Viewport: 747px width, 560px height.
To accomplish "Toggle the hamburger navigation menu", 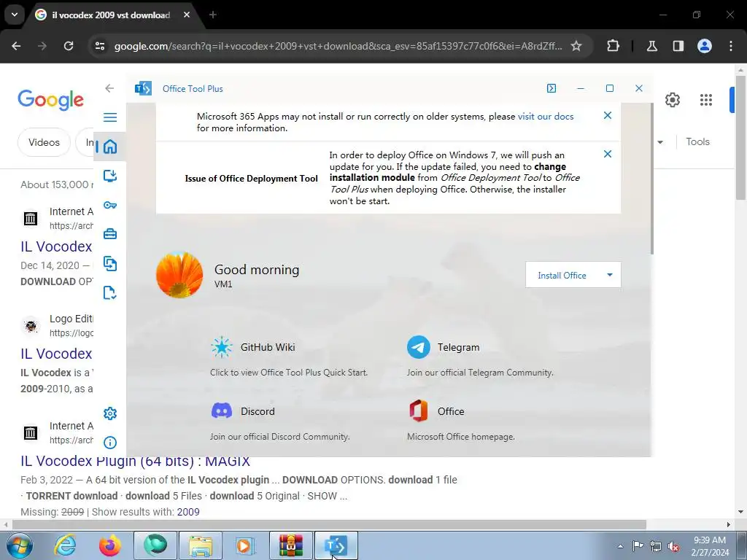I will [110, 117].
